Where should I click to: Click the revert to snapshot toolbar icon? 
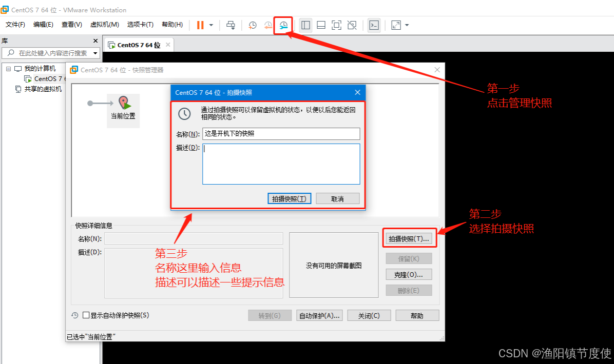pos(268,25)
